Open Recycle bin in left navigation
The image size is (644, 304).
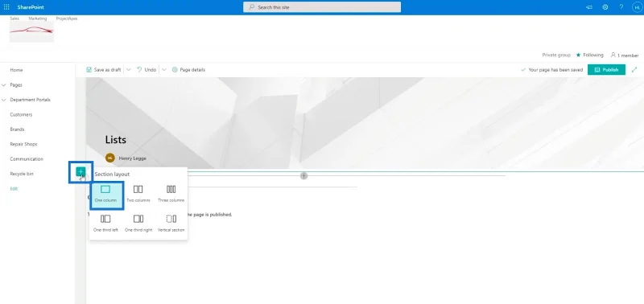tap(22, 174)
